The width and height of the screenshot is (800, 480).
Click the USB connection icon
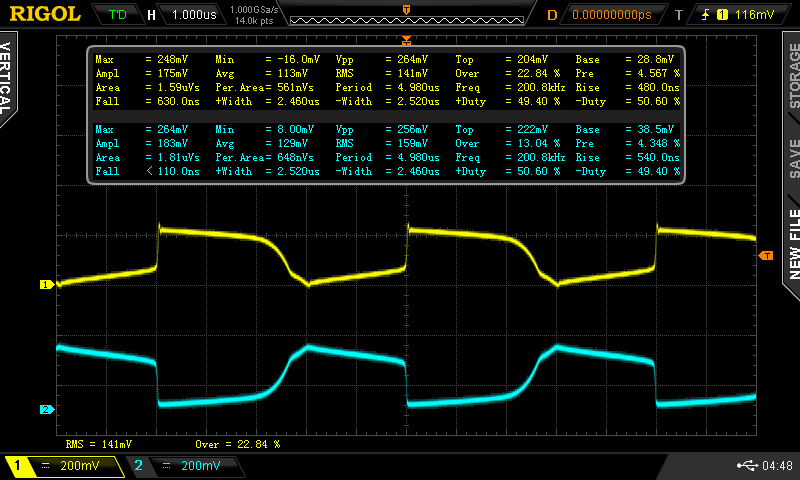click(x=748, y=465)
